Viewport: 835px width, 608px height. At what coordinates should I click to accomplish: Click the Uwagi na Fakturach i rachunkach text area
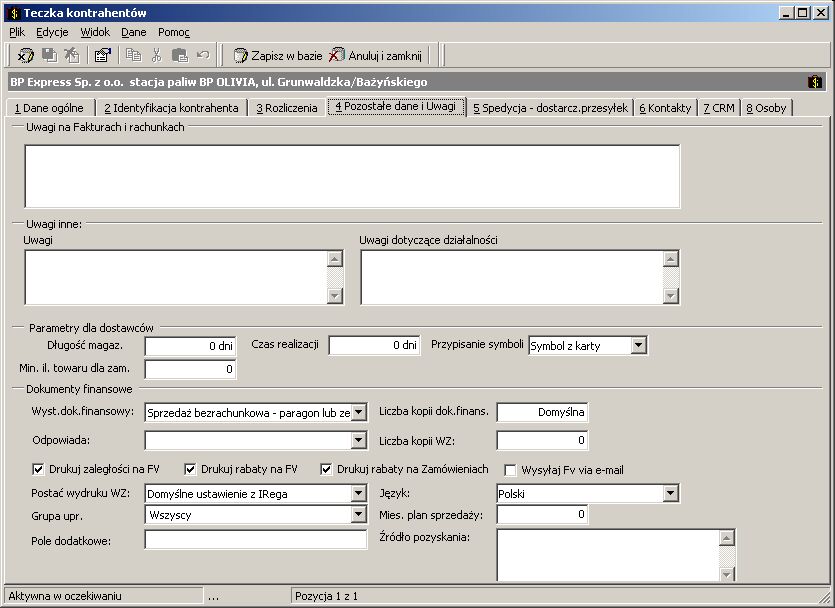tap(352, 176)
